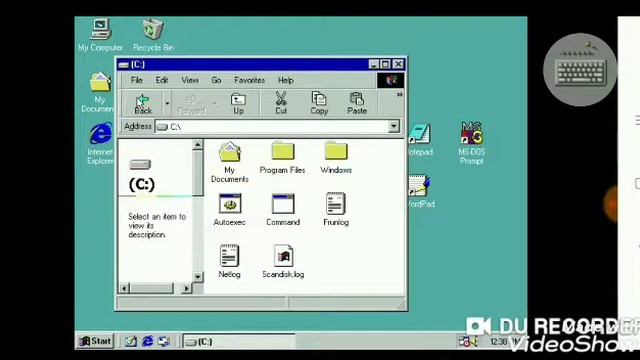Select the Scandisk.log file
Viewport: 640px width, 360px height.
coord(283,262)
